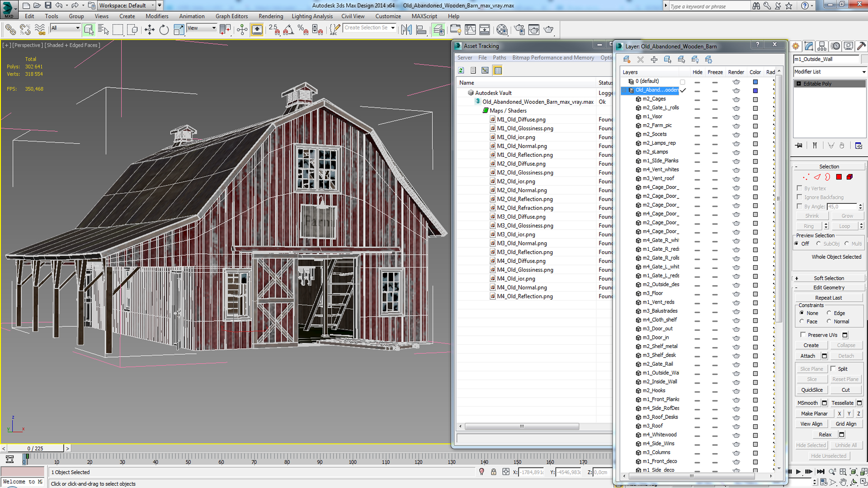The width and height of the screenshot is (868, 488).
Task: Click the View Align button
Action: click(811, 424)
